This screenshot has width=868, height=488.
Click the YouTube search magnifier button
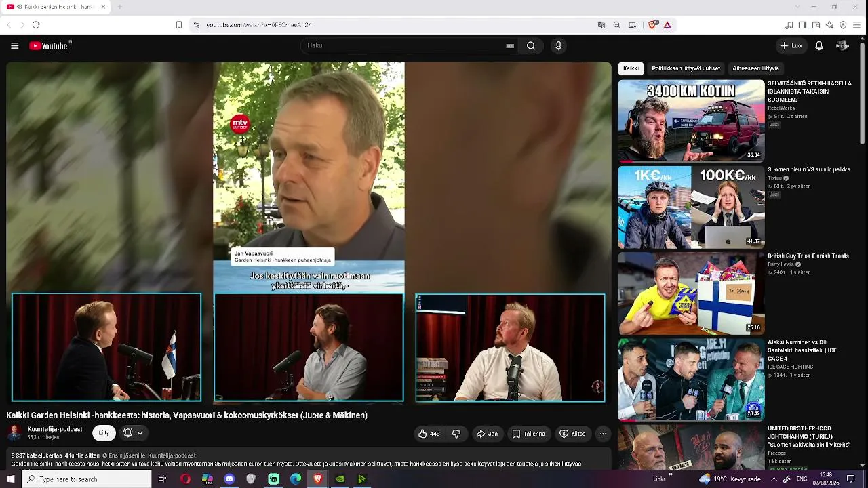pos(531,46)
